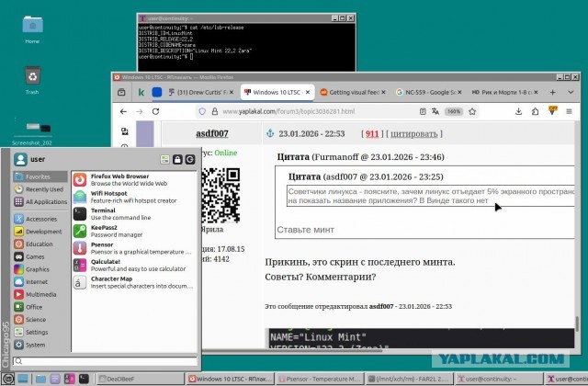Open the pinned 'k' tab
Screen dimensions: 588x386
tap(141, 92)
